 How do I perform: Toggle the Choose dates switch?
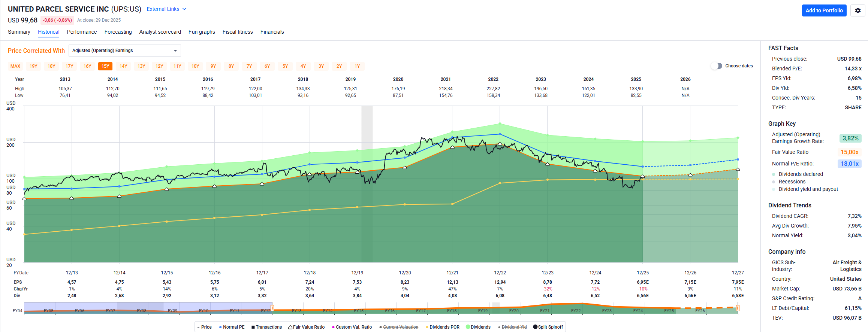tap(717, 66)
